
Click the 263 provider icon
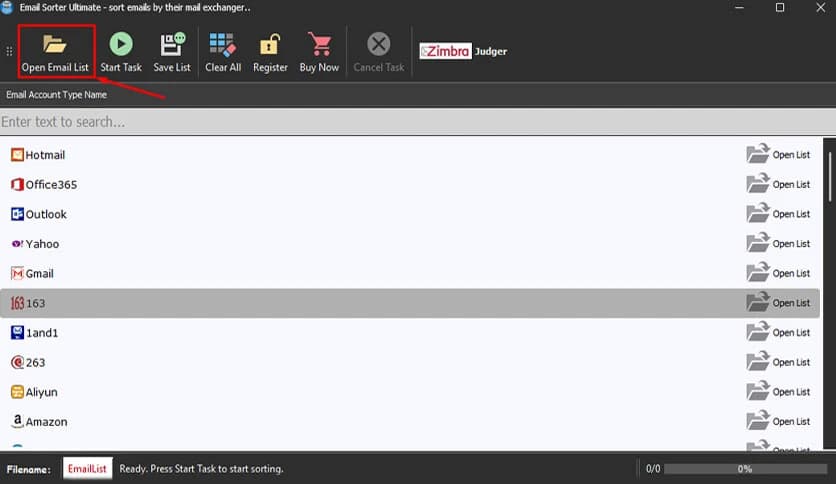coord(17,362)
